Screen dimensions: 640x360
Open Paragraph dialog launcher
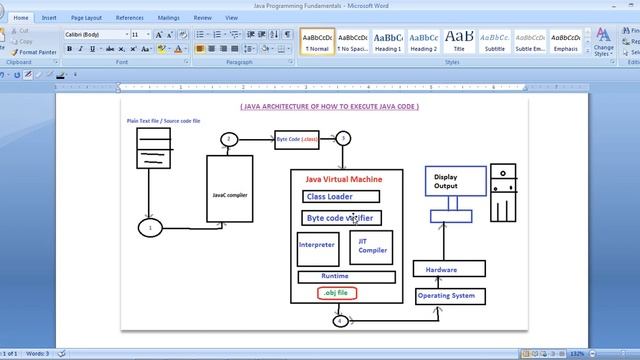pyautogui.click(x=291, y=62)
